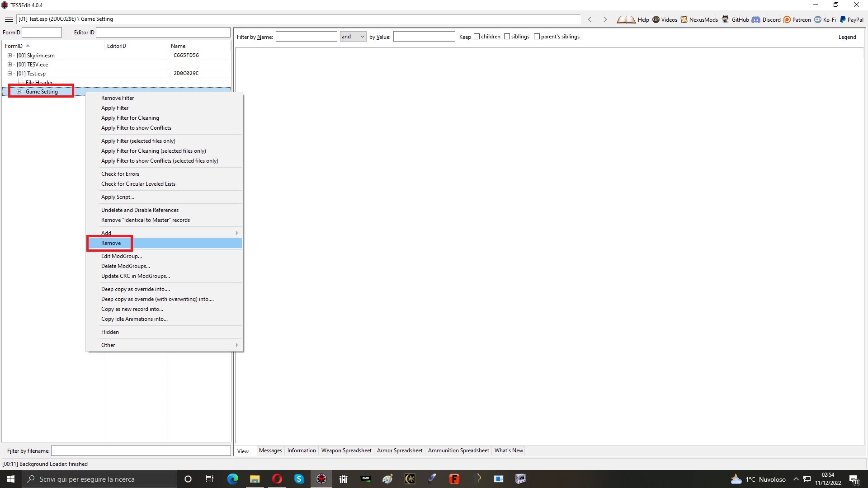This screenshot has height=488, width=868.
Task: Switch to the Messages tab
Action: 270,450
